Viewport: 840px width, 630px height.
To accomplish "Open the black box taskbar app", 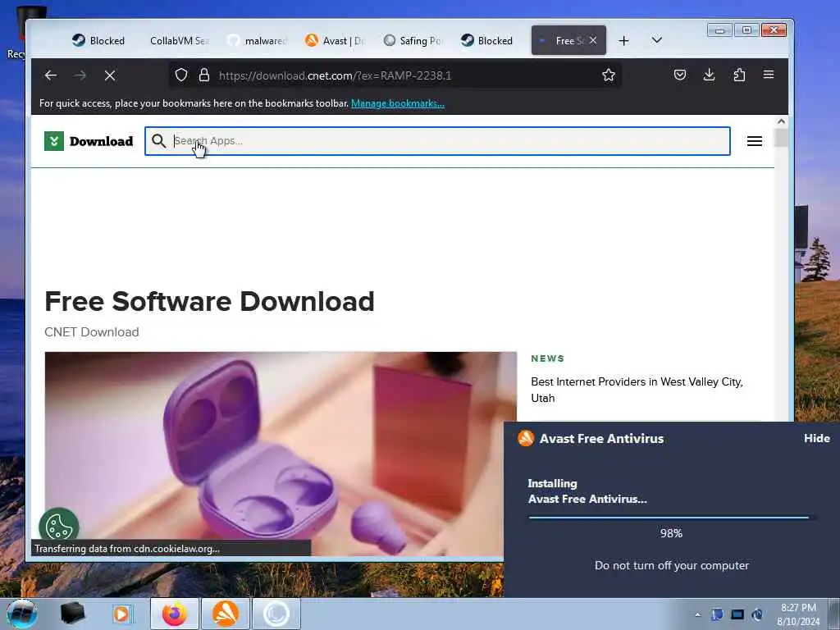I will 72,614.
